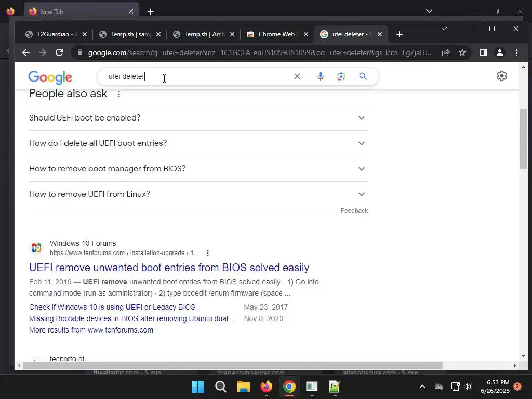Close the Firefox New Tab tab
The height and width of the screenshot is (399, 532).
pos(130,11)
